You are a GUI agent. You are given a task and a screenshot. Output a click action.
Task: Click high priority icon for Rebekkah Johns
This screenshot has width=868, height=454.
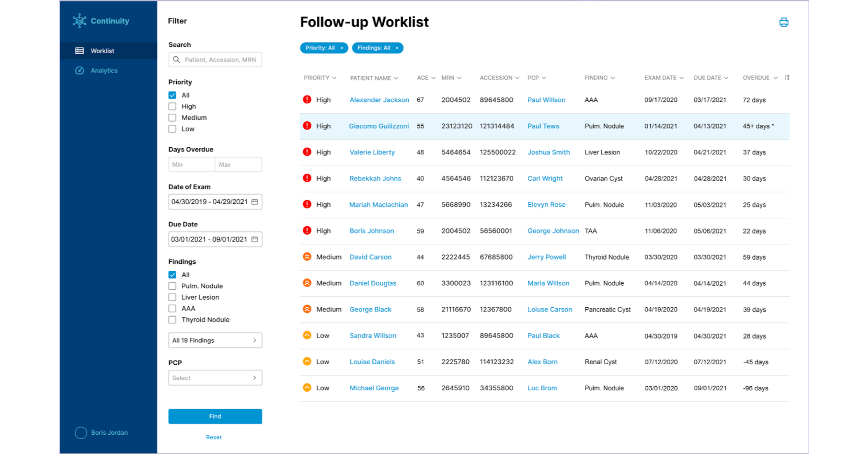pos(307,178)
